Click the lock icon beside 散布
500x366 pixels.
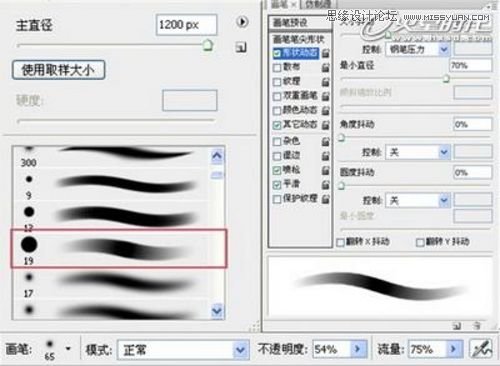click(326, 67)
